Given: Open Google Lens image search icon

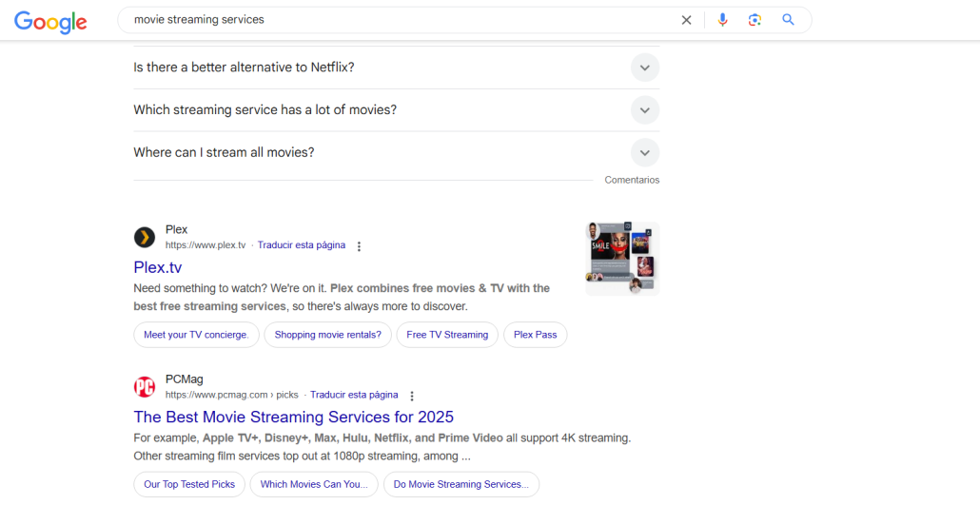Looking at the screenshot, I should coord(755,20).
